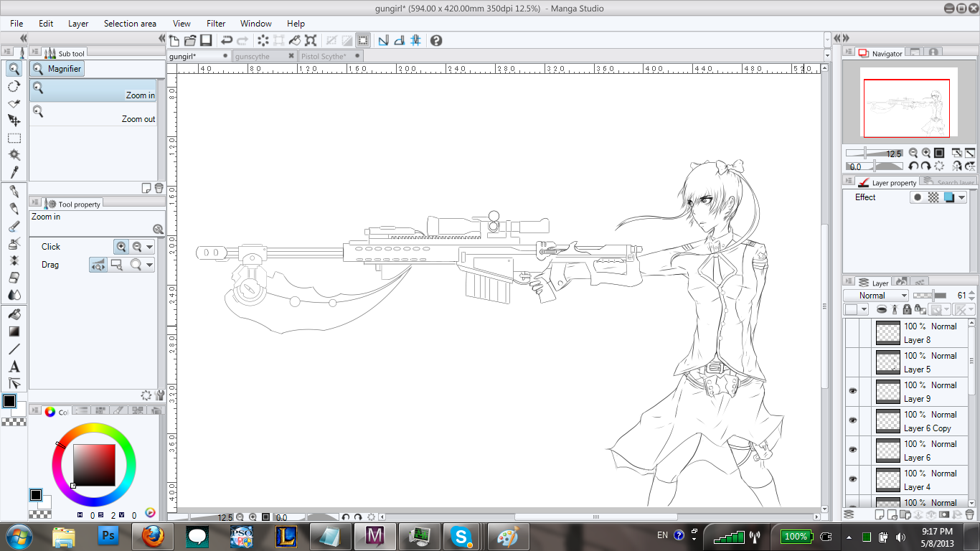Select the Pen nib tool

(x=14, y=192)
